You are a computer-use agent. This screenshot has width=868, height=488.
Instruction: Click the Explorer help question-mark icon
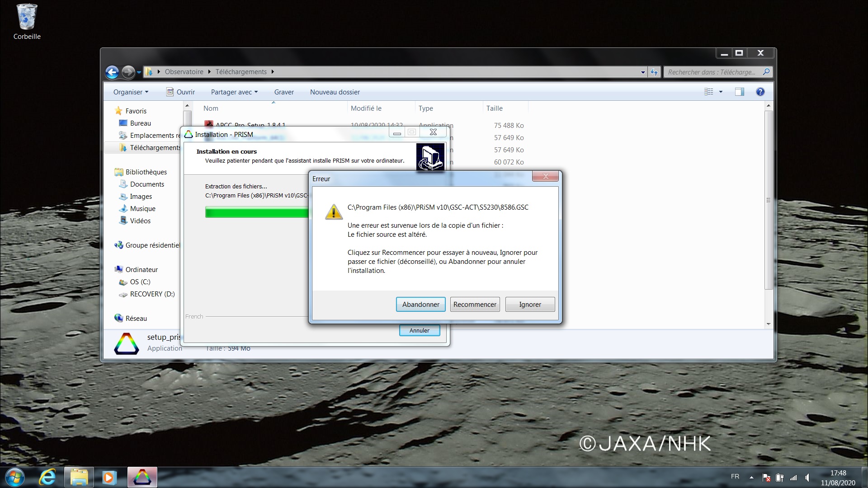coord(760,92)
